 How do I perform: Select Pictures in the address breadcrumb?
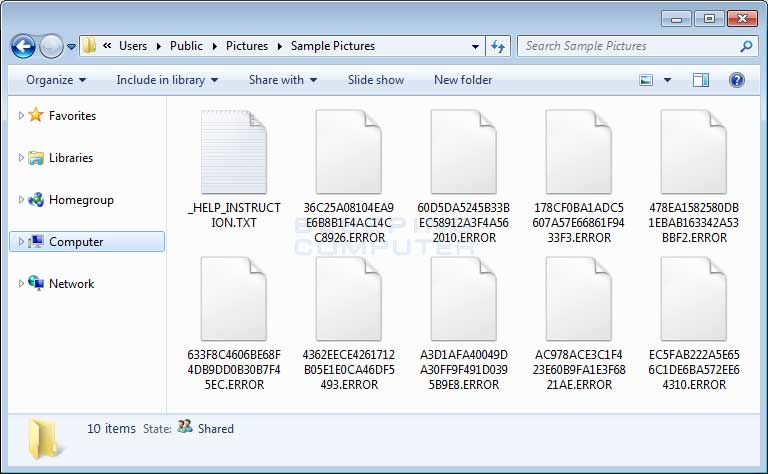pos(247,46)
